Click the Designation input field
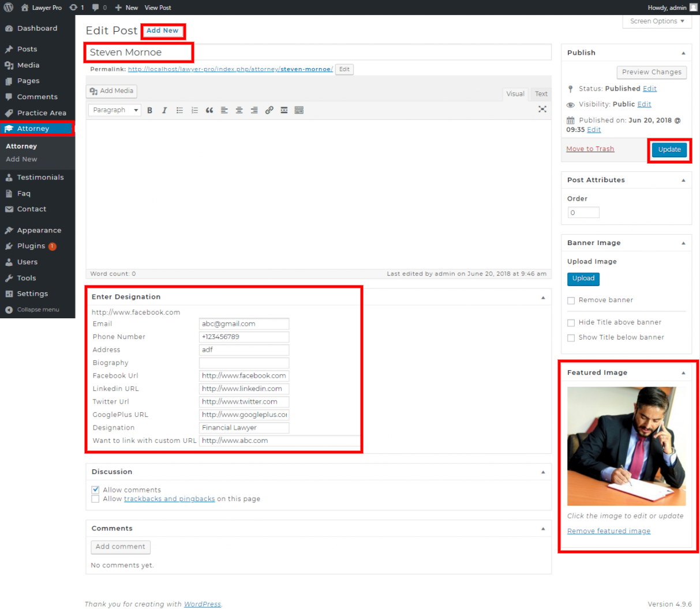This screenshot has width=700, height=613. (244, 428)
